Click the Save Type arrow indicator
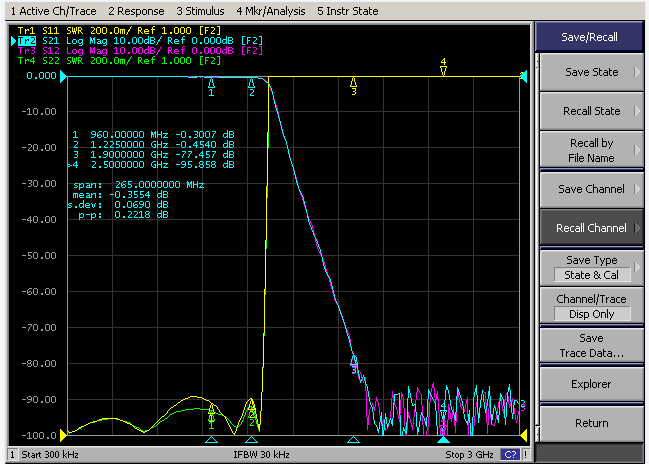 [x=637, y=267]
